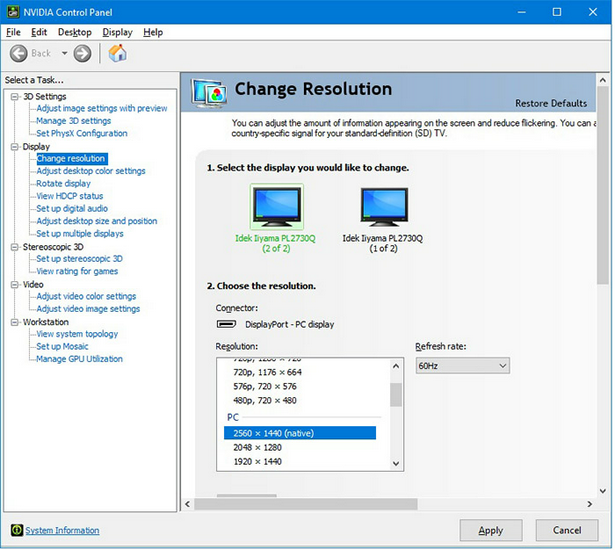Screen dimensions: 615x550
Task: Open Set up stereoscopic 3D
Action: point(79,259)
